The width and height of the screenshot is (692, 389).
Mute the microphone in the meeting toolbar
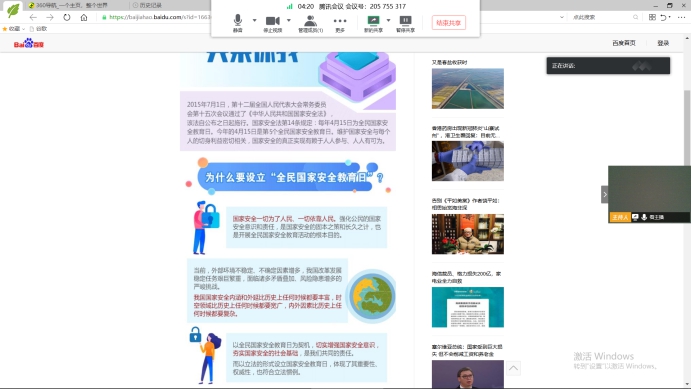237,23
